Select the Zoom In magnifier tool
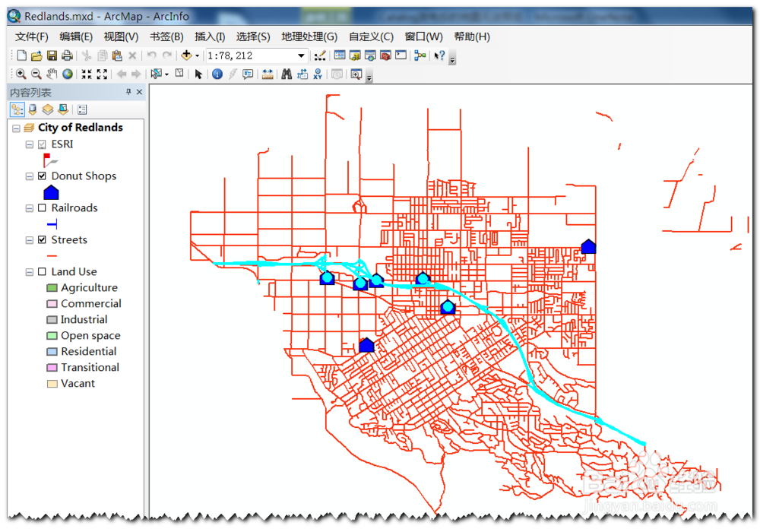Screen dimensions: 760x532 click(21, 74)
